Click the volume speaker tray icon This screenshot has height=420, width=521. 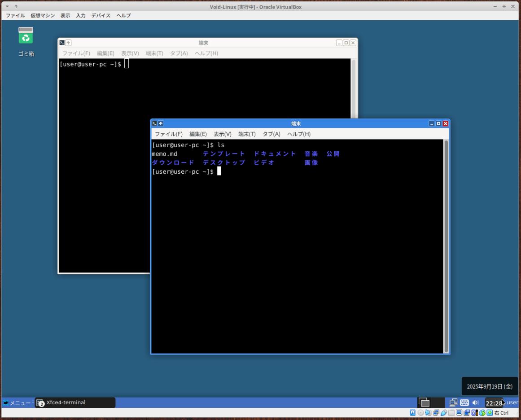click(x=476, y=402)
